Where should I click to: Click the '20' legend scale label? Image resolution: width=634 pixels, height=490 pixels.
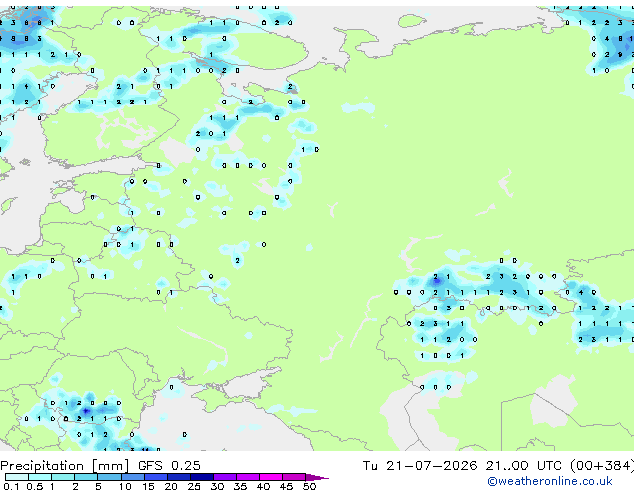[x=171, y=486]
